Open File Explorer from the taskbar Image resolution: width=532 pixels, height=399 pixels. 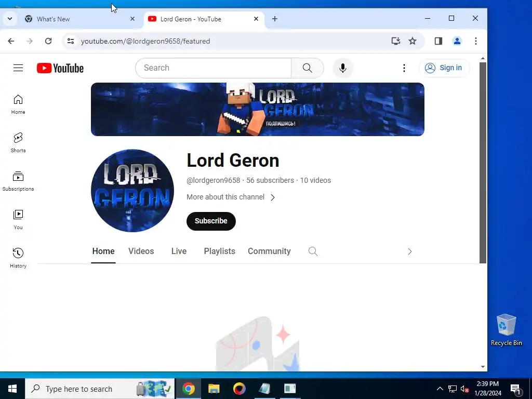click(214, 389)
